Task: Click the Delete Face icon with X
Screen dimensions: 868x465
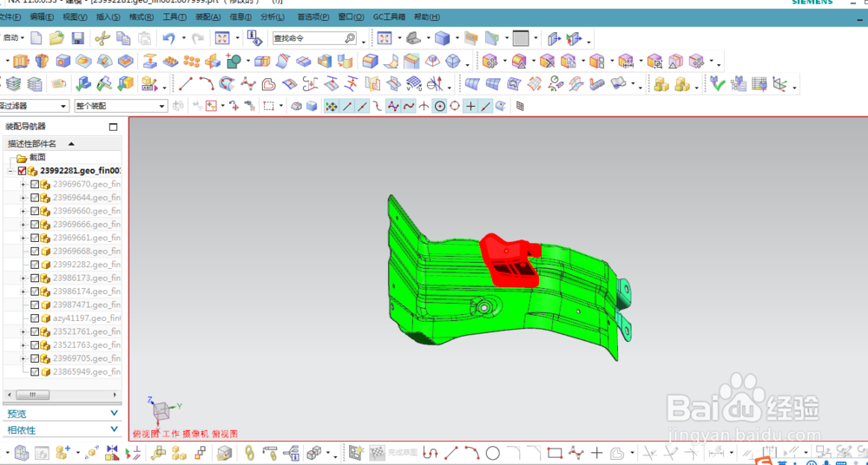Action: point(548,61)
